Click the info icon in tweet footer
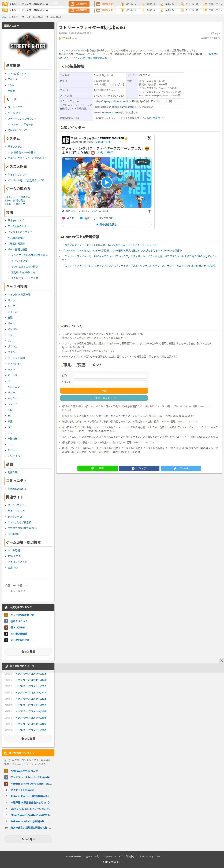224x868 pixels. coord(149,211)
